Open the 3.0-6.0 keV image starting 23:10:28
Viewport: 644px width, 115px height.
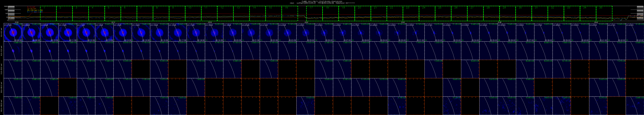coord(68,32)
